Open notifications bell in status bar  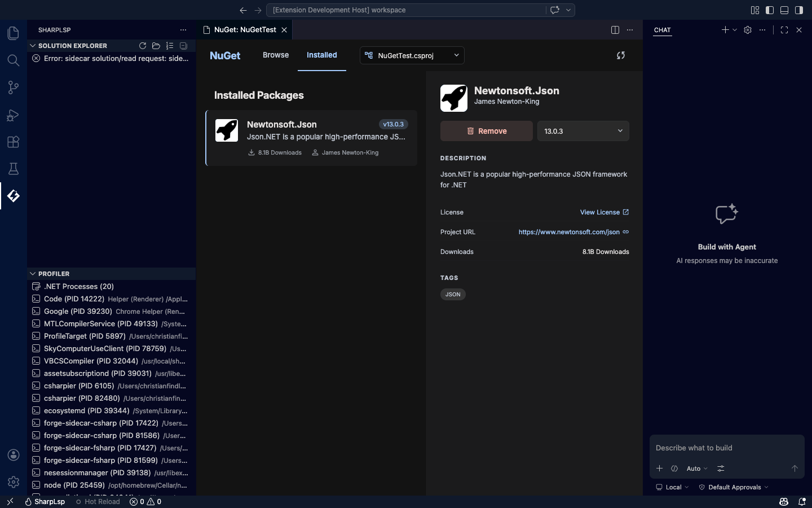coord(802,501)
